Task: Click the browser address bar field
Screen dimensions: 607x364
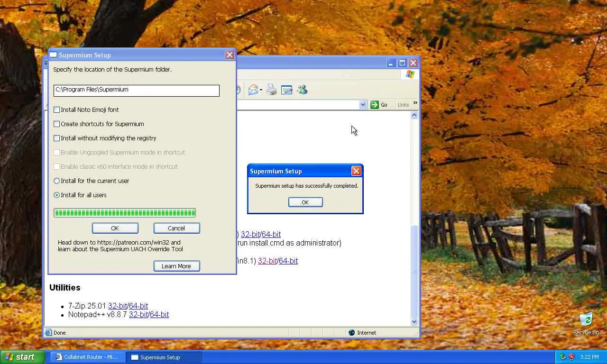Action: [x=298, y=105]
